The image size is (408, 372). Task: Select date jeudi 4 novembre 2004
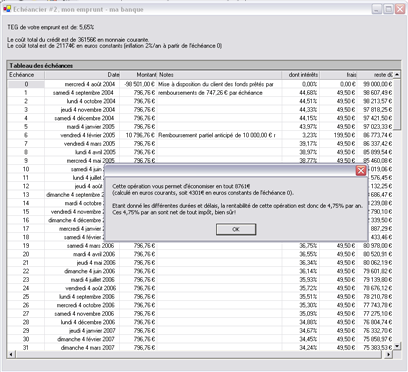(x=88, y=110)
